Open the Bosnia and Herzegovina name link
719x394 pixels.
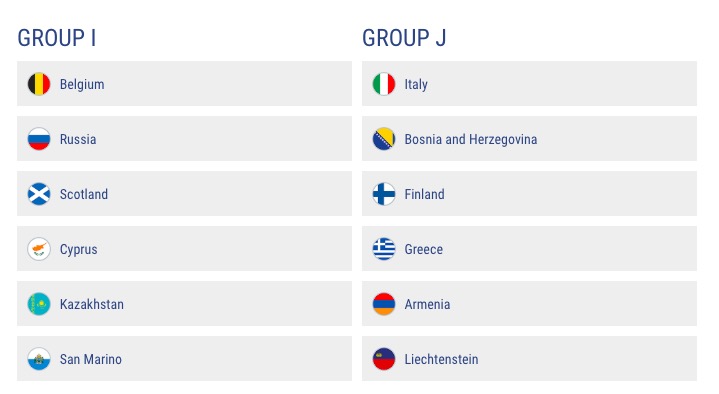(x=471, y=139)
